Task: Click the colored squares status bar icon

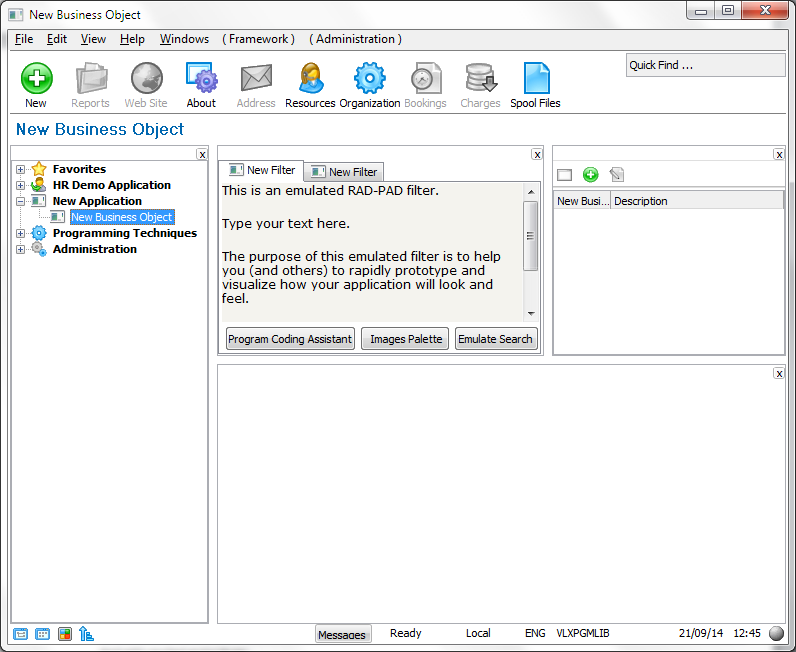Action: [65, 634]
